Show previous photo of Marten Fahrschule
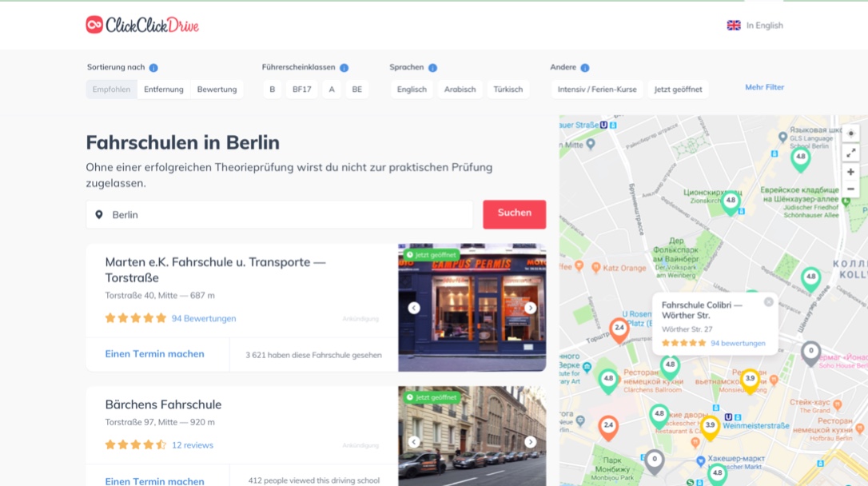 coord(414,308)
